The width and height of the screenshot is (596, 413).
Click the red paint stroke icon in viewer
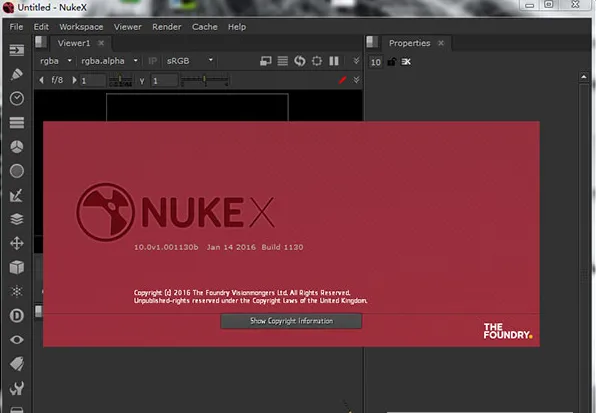342,80
